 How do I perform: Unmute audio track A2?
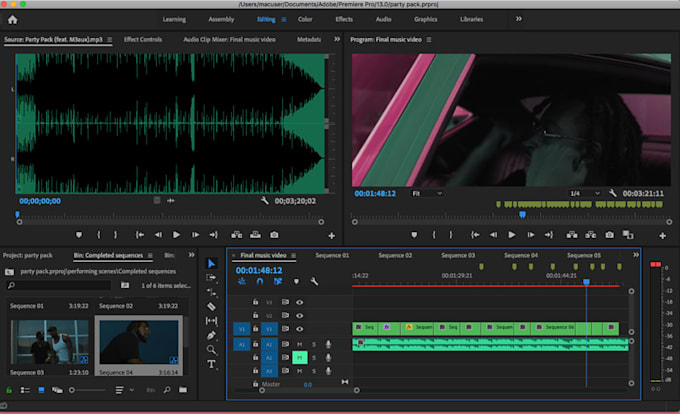(299, 358)
